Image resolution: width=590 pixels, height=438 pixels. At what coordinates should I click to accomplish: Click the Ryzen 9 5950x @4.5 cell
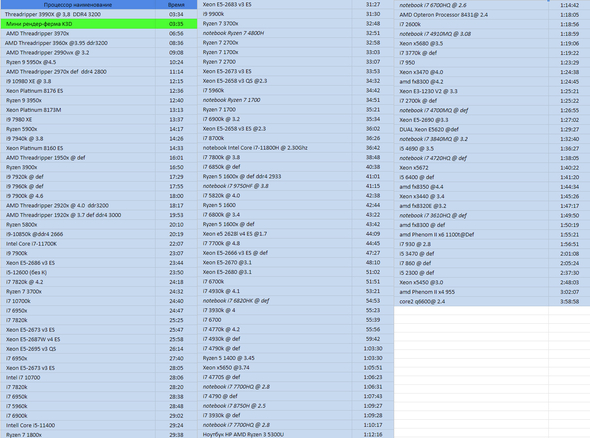pos(78,62)
